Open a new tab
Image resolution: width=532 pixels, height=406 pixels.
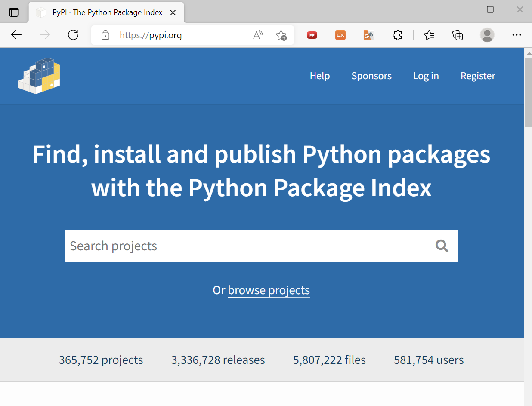tap(195, 12)
